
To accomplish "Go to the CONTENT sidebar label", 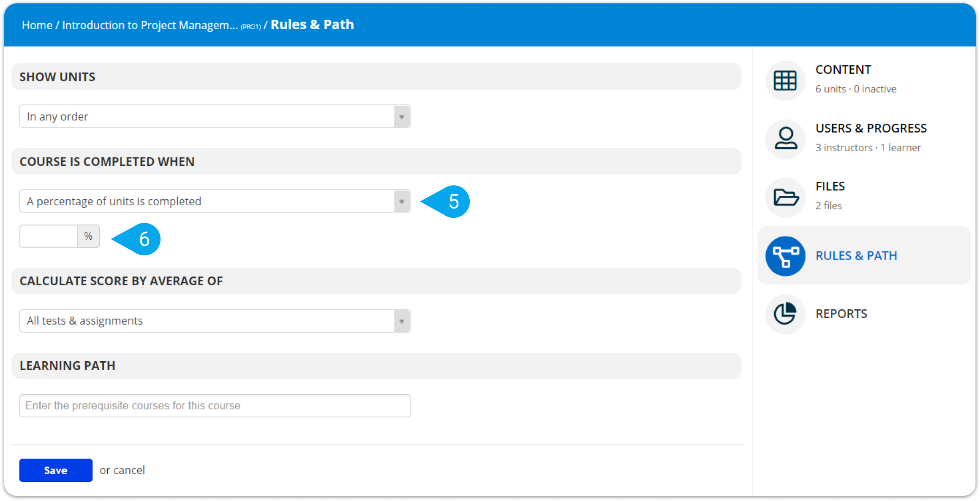I will (x=843, y=70).
